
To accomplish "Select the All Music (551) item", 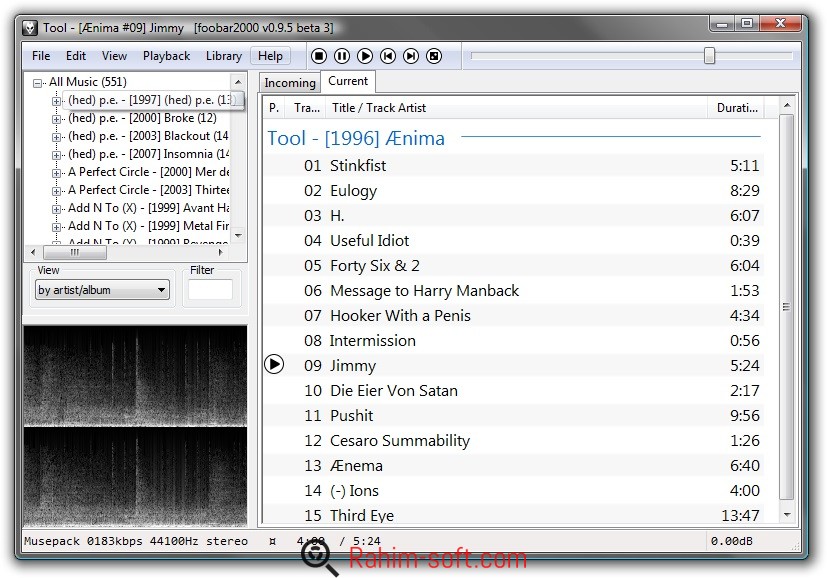I will click(x=88, y=82).
